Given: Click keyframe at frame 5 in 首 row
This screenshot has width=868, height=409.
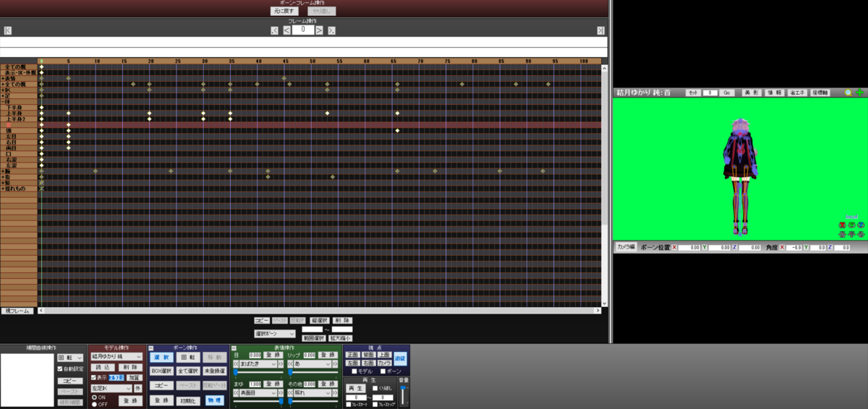Looking at the screenshot, I should pyautogui.click(x=69, y=125).
